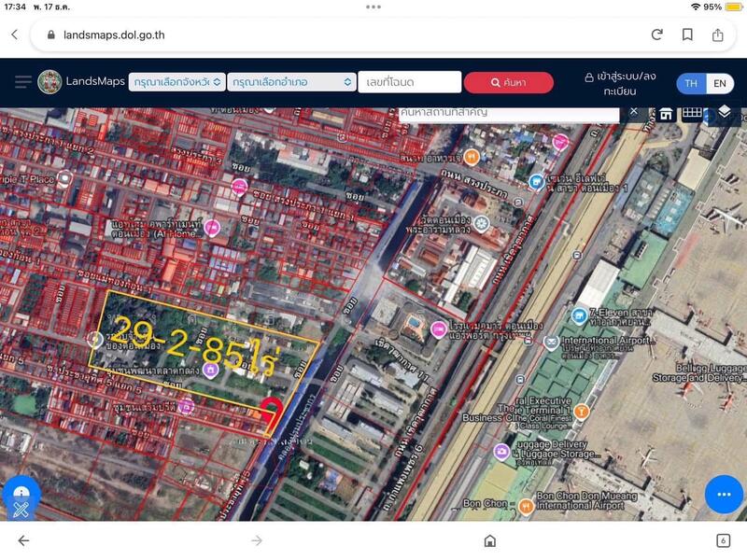This screenshot has width=747, height=560.
Task: Bookmark this page in browser
Action: pyautogui.click(x=687, y=35)
